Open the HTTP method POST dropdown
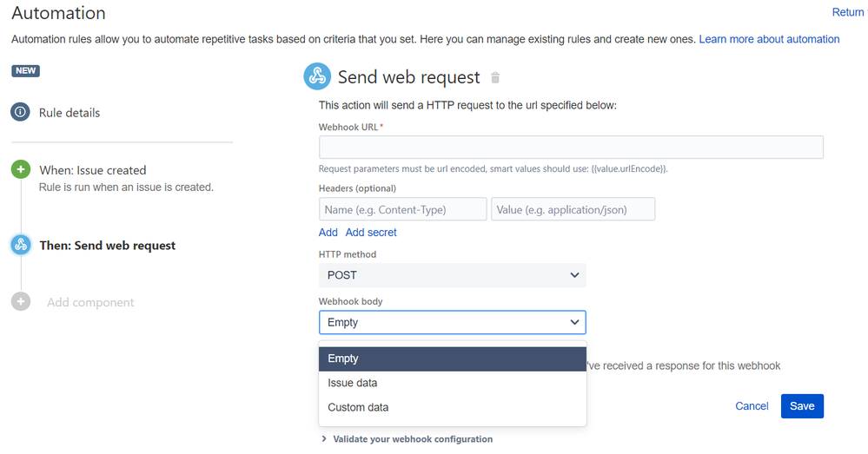Screen dimensions: 868x454 tap(452, 275)
